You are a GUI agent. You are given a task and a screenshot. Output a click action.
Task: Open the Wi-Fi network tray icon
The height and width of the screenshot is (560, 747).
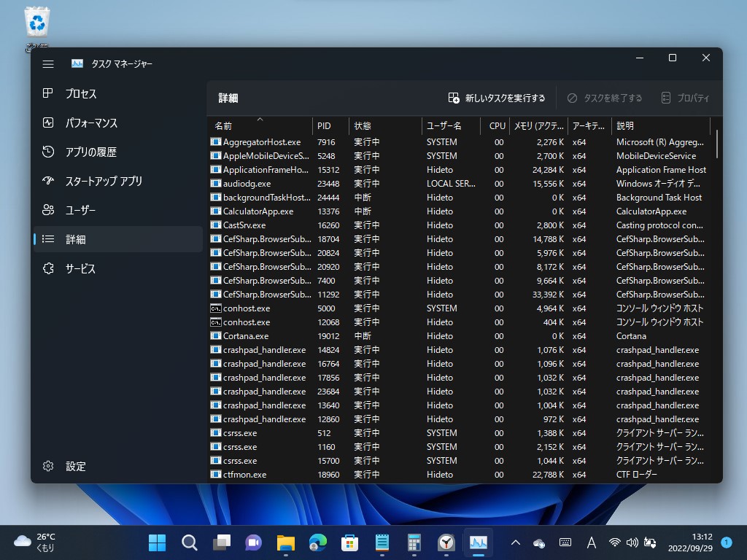tap(614, 542)
